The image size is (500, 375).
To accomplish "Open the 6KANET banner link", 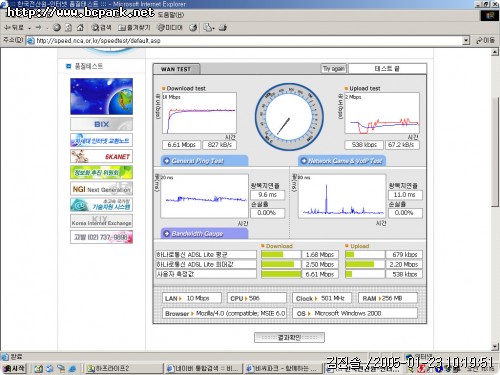I will (101, 156).
